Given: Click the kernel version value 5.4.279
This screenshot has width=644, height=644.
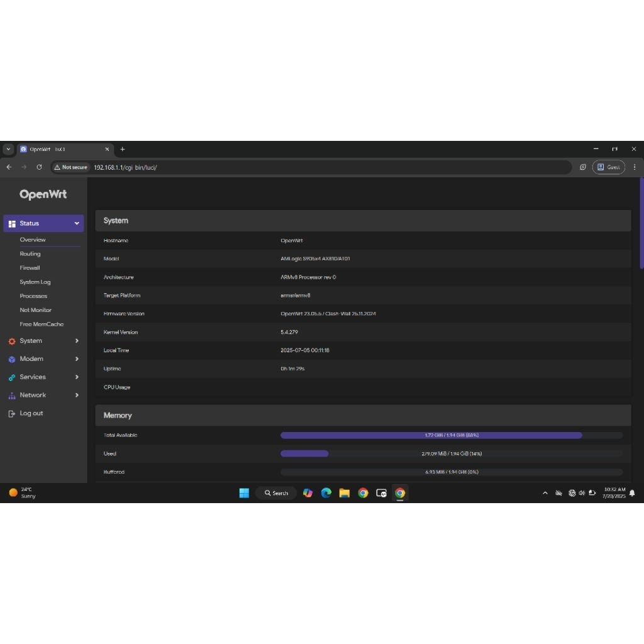Looking at the screenshot, I should (x=289, y=332).
